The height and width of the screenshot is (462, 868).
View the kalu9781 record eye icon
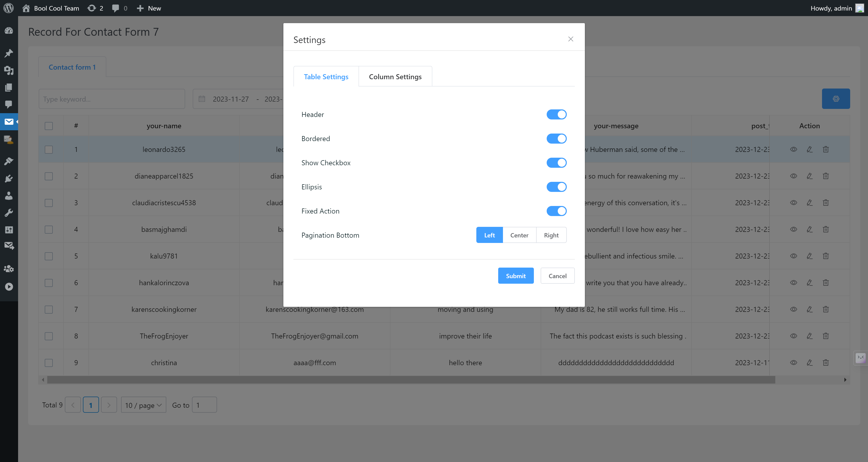point(794,256)
